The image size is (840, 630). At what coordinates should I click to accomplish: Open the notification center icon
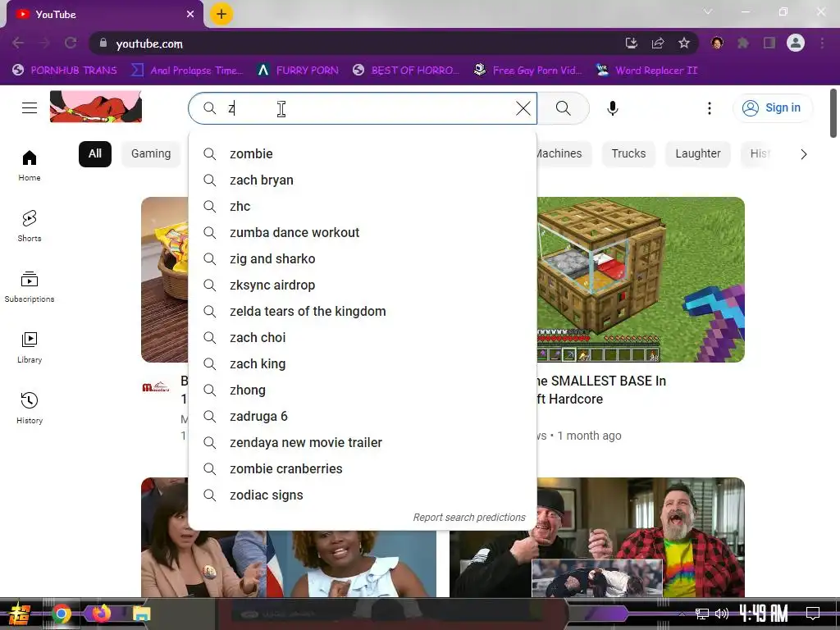[813, 613]
